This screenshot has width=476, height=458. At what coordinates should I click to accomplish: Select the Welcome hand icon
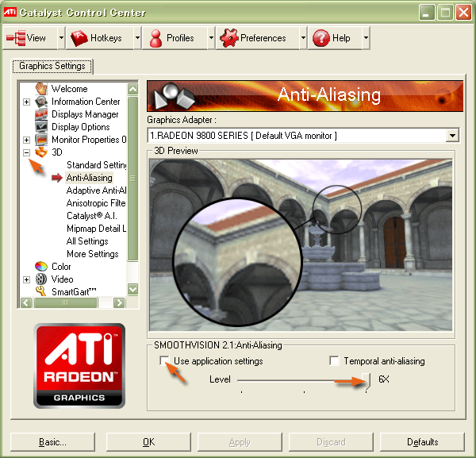(41, 89)
